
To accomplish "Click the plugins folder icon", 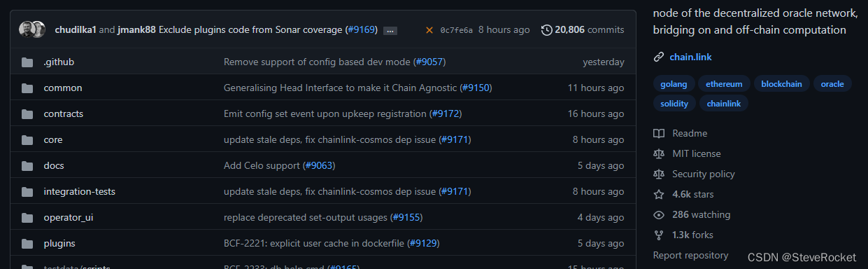I will pos(27,244).
